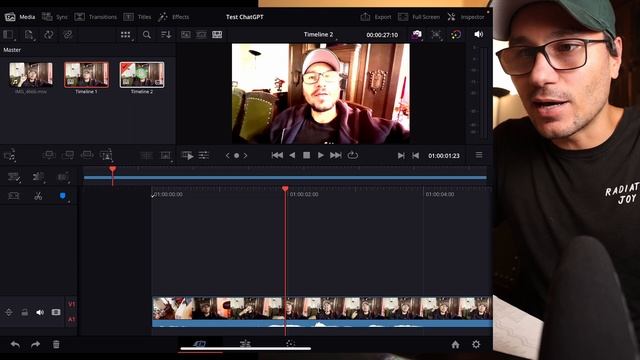Select the Timeline 1 thumbnail
640x360 pixels.
(x=86, y=75)
